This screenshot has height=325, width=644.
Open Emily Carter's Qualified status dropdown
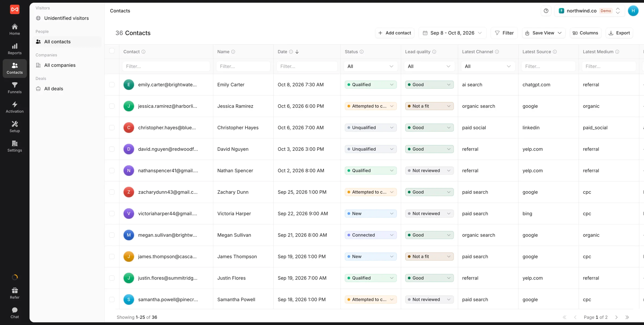click(371, 85)
